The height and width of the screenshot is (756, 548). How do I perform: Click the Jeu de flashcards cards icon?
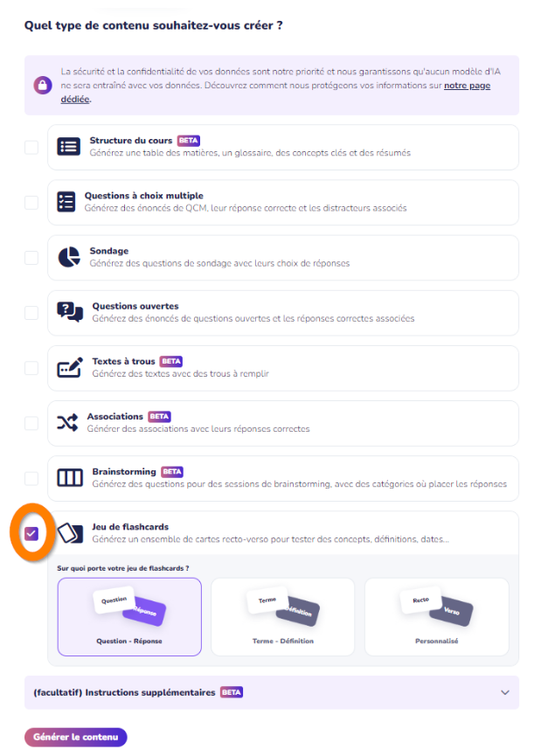click(71, 533)
